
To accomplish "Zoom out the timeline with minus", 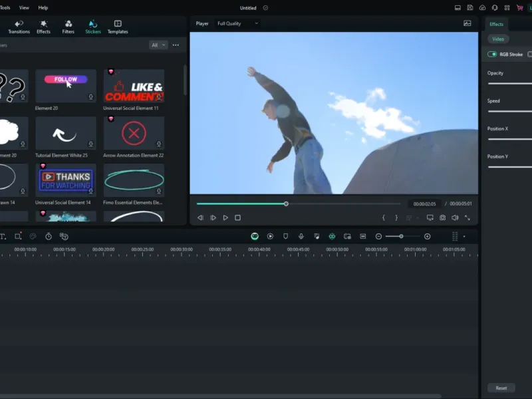I will pos(378,237).
